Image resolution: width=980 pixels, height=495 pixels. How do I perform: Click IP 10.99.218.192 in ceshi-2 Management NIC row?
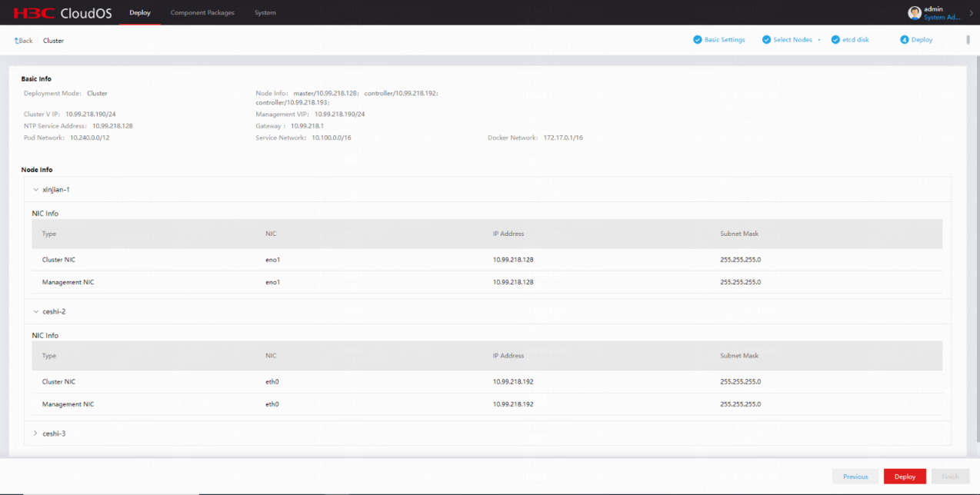click(513, 404)
